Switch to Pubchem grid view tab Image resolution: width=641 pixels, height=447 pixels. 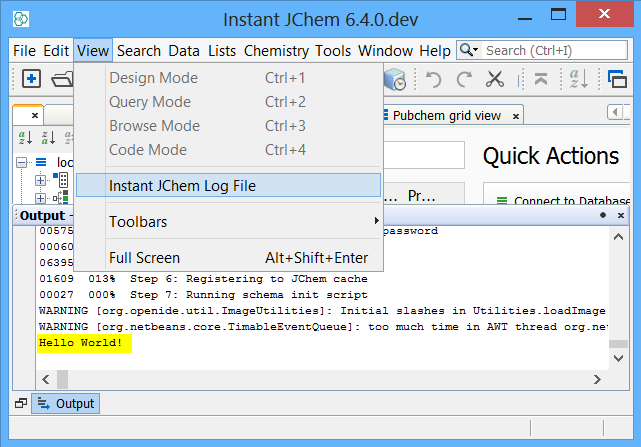(447, 115)
